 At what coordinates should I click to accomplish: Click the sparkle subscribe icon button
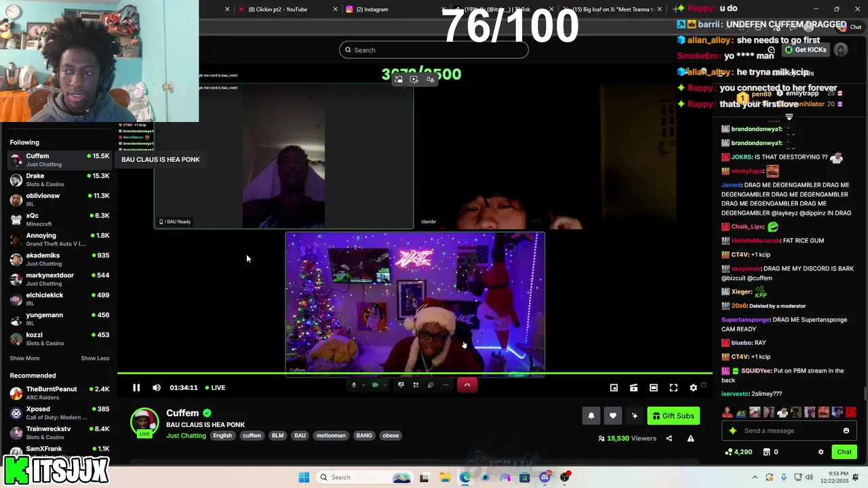pyautogui.click(x=635, y=416)
